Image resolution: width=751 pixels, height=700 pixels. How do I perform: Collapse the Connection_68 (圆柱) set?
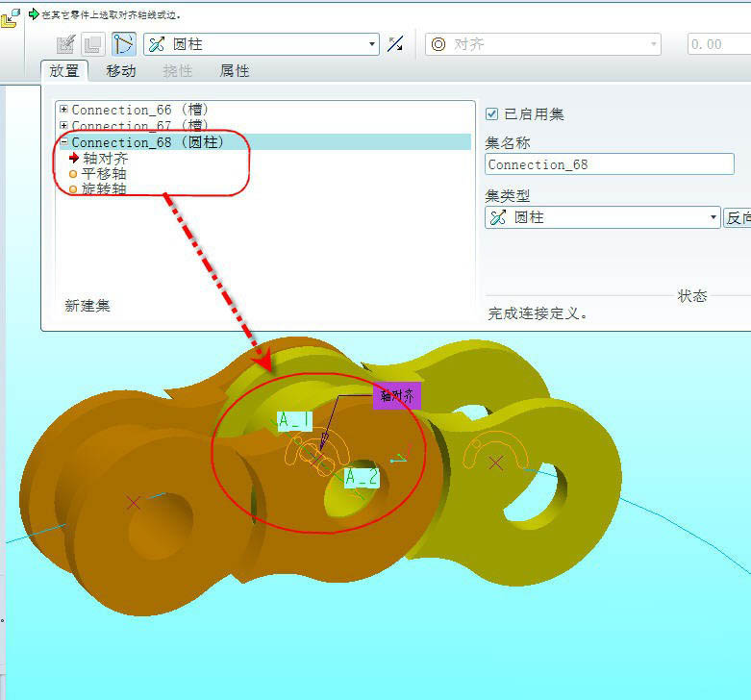[63, 141]
